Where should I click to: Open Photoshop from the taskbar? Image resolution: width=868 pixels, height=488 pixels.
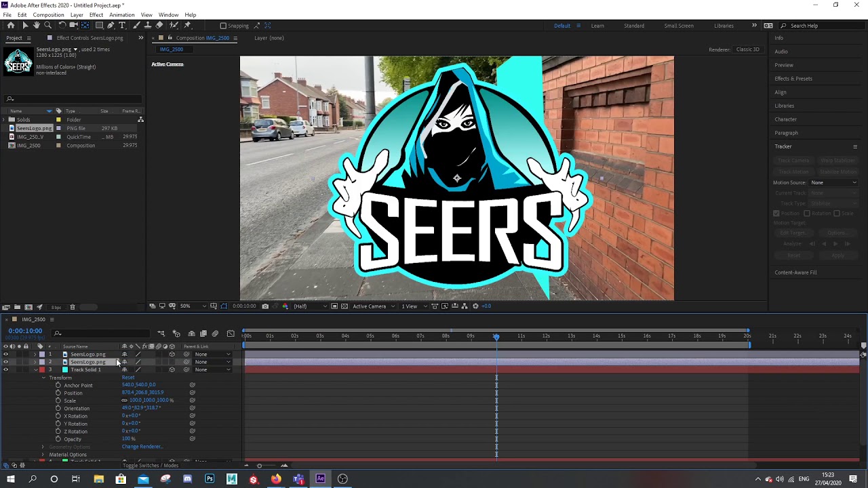(x=210, y=479)
